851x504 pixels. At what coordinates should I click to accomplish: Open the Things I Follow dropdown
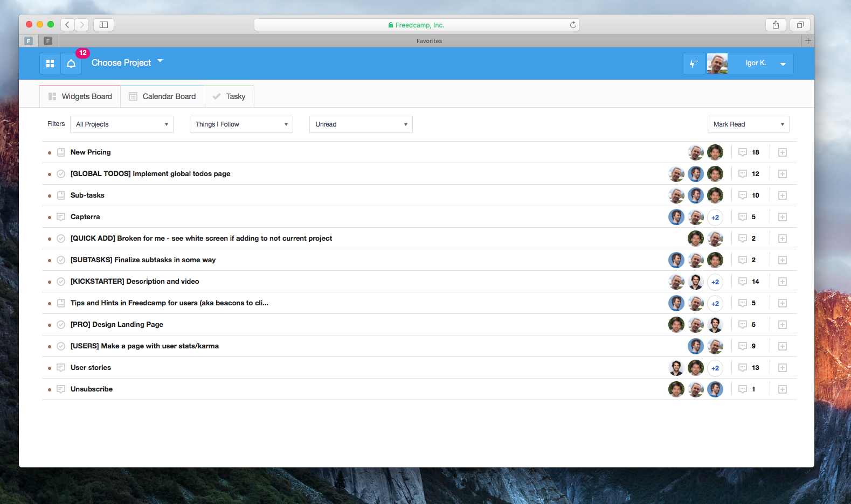pos(241,124)
